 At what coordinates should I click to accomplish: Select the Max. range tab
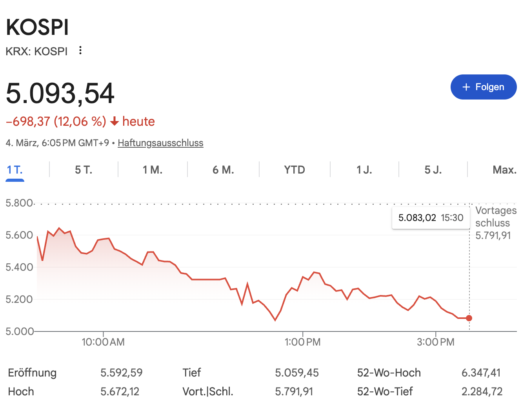[x=504, y=170]
